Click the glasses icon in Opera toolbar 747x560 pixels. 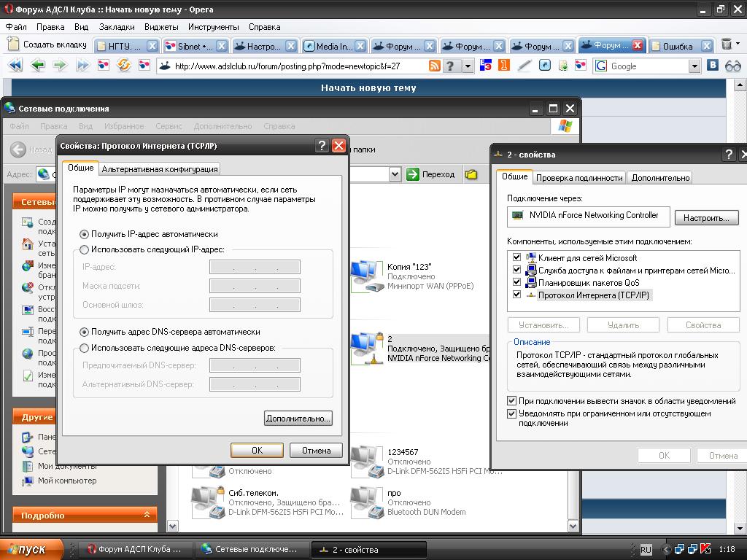pyautogui.click(x=732, y=66)
